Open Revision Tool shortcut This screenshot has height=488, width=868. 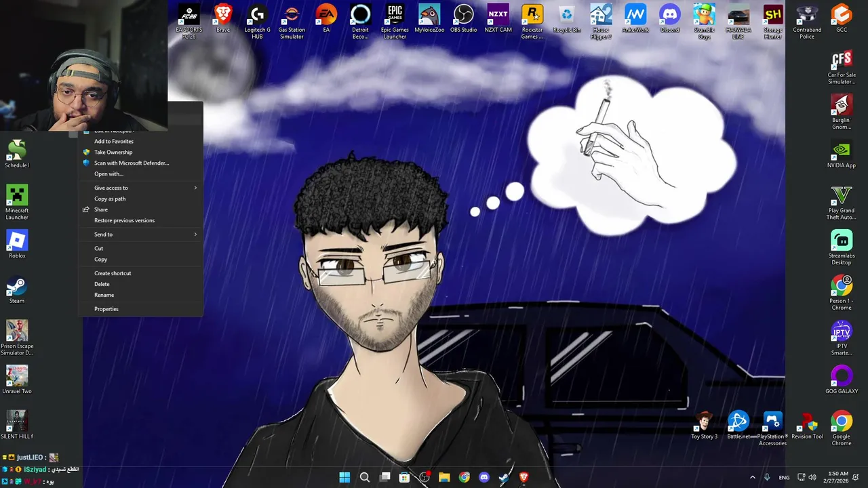807,425
